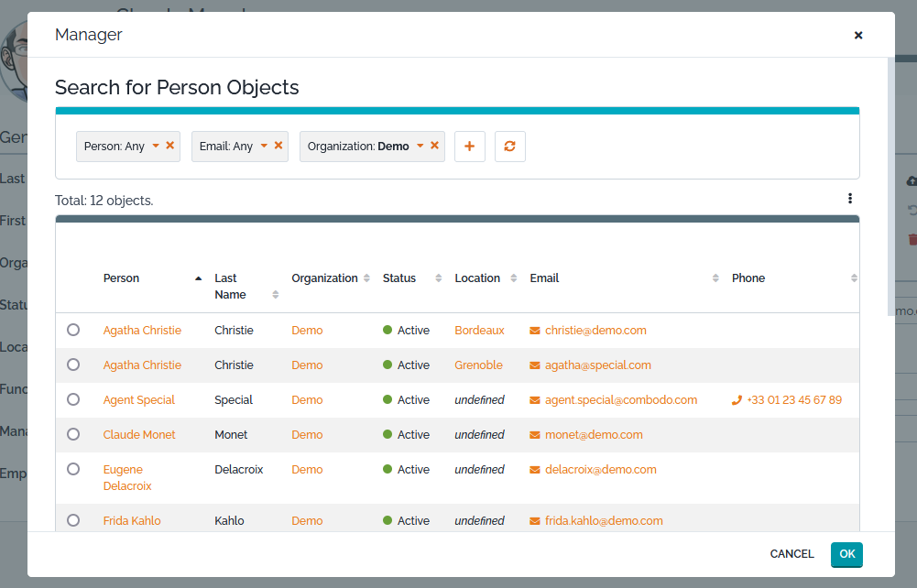This screenshot has height=588, width=917.
Task: Remove the Person: Any filter with its x icon
Action: [x=169, y=144]
